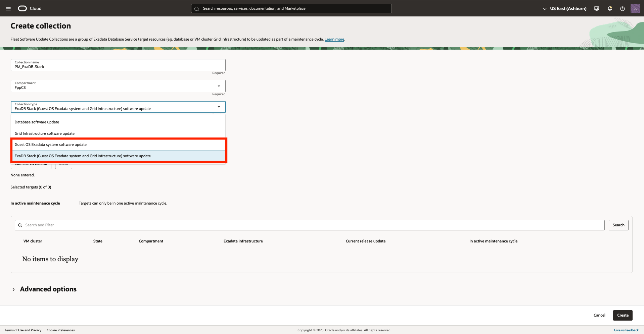Select Grid Infrastructure software update option
This screenshot has width=644, height=334.
tap(118, 133)
